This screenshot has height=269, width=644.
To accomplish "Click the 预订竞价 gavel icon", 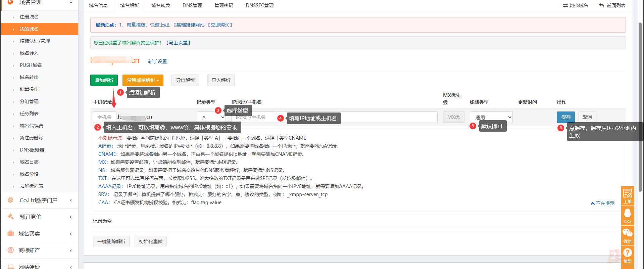I will pos(11,217).
